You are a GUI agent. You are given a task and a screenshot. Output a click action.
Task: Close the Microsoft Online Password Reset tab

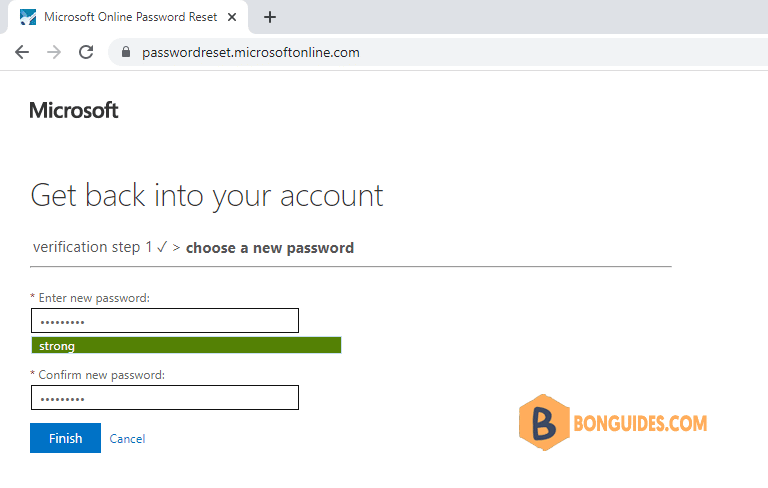click(232, 17)
